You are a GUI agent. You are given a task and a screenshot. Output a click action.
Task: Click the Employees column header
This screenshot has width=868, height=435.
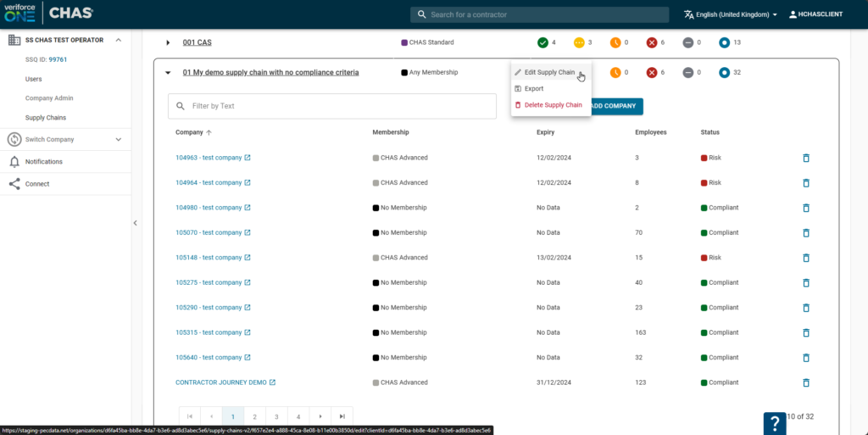[651, 132]
